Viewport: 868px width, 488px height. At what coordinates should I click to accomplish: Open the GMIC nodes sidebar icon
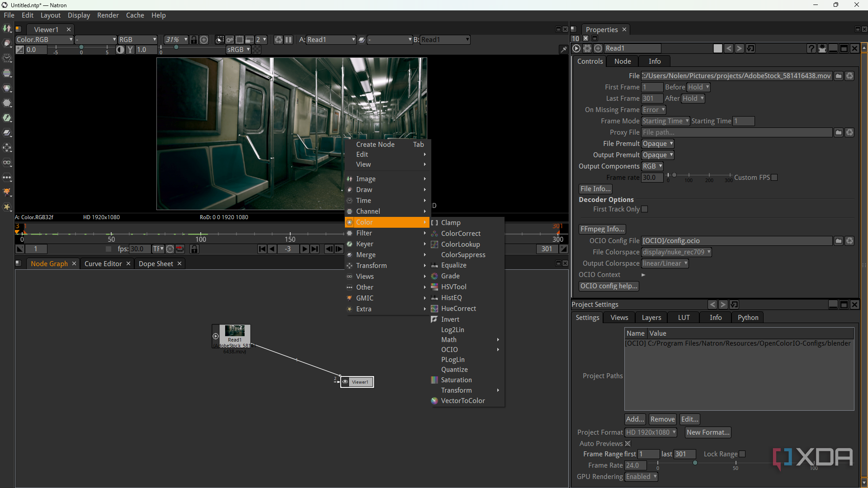tap(7, 192)
